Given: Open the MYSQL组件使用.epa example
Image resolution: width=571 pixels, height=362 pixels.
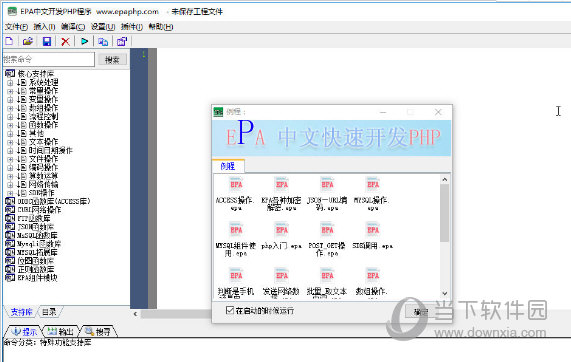Looking at the screenshot, I should click(x=236, y=239).
